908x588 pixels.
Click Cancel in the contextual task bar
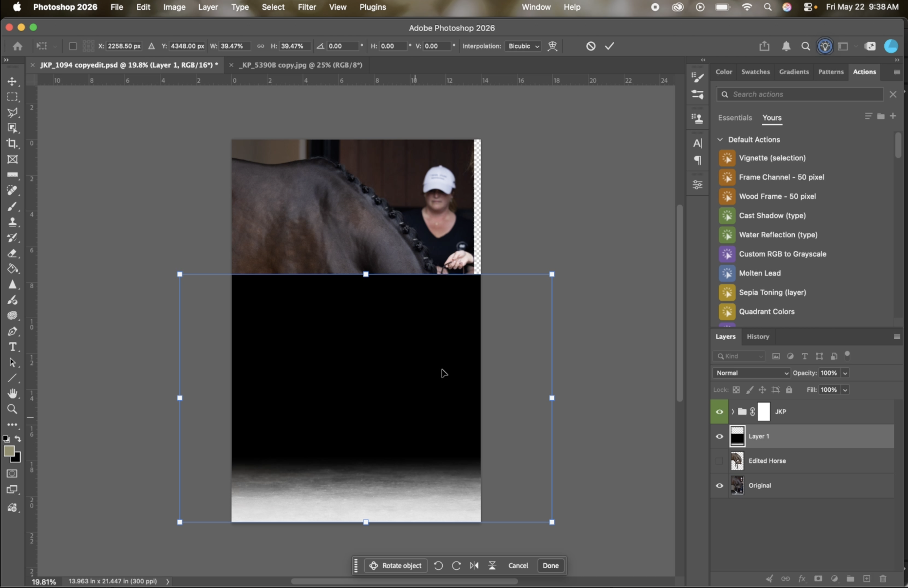point(518,565)
